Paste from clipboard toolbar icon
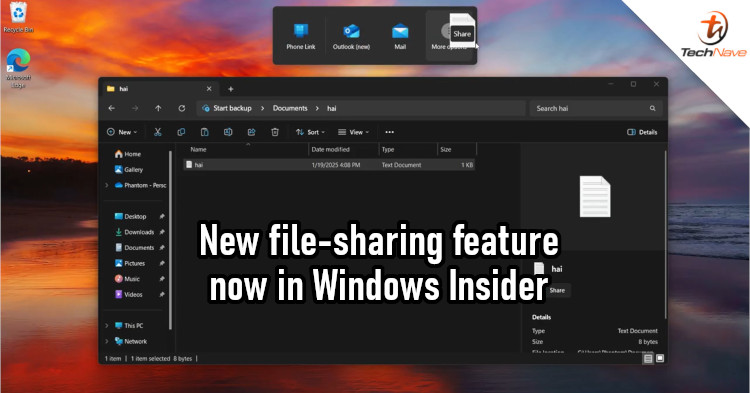This screenshot has height=393, width=750. [x=204, y=132]
